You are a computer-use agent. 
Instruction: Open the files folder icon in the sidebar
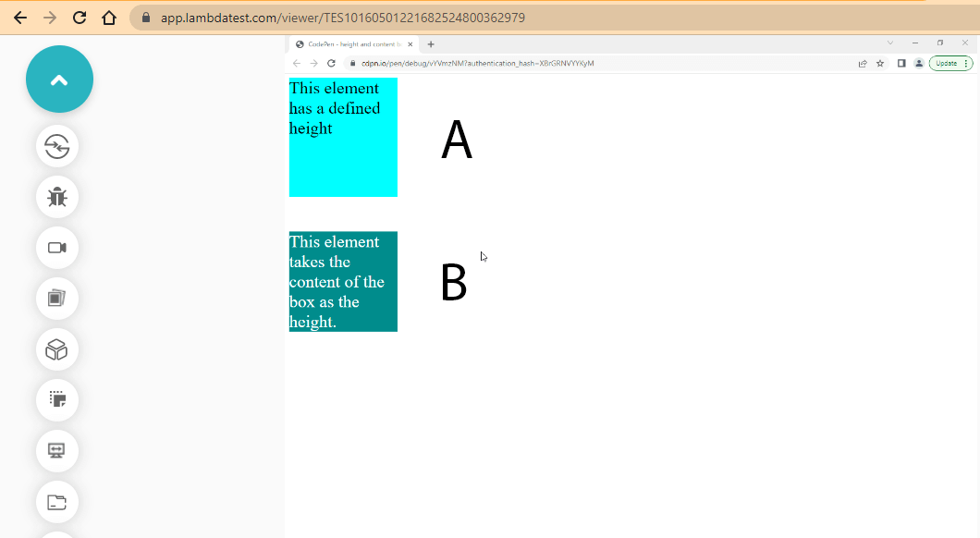[57, 502]
